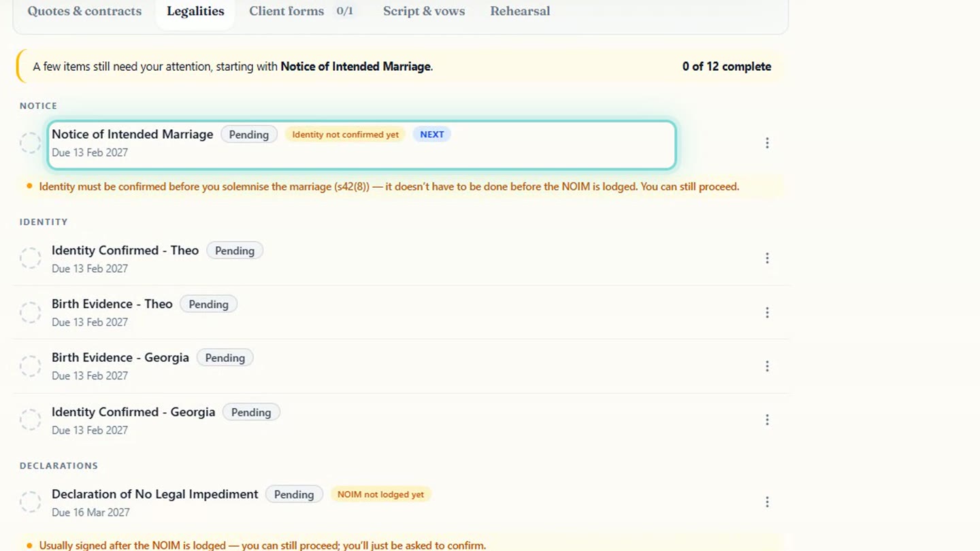Click the Pending badge for Birth Evidence - Georgia
Screen dimensions: 980x551
tap(225, 358)
